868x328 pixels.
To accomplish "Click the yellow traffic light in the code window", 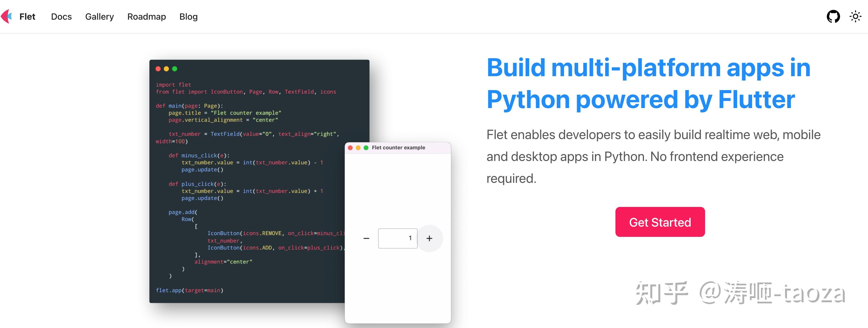I will pyautogui.click(x=167, y=68).
